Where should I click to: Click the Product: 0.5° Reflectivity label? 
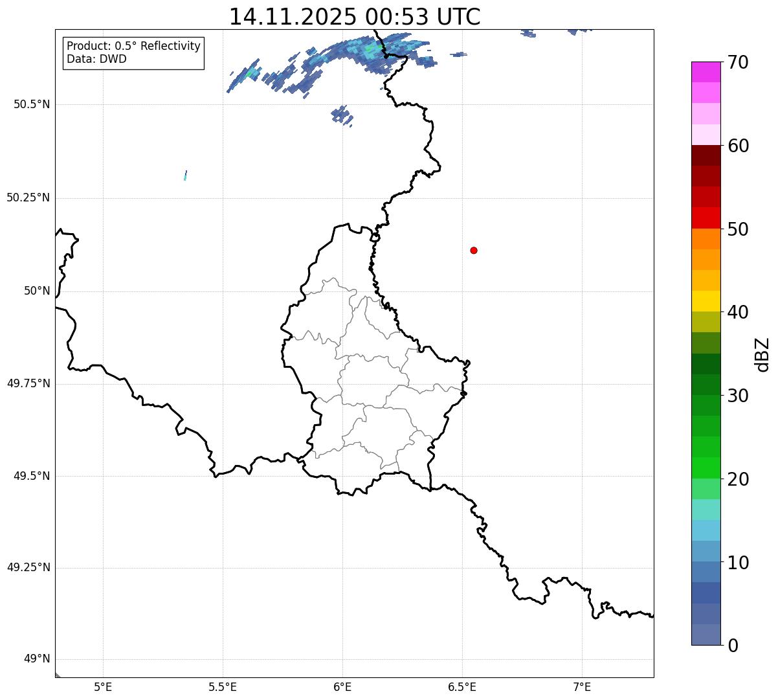point(133,46)
